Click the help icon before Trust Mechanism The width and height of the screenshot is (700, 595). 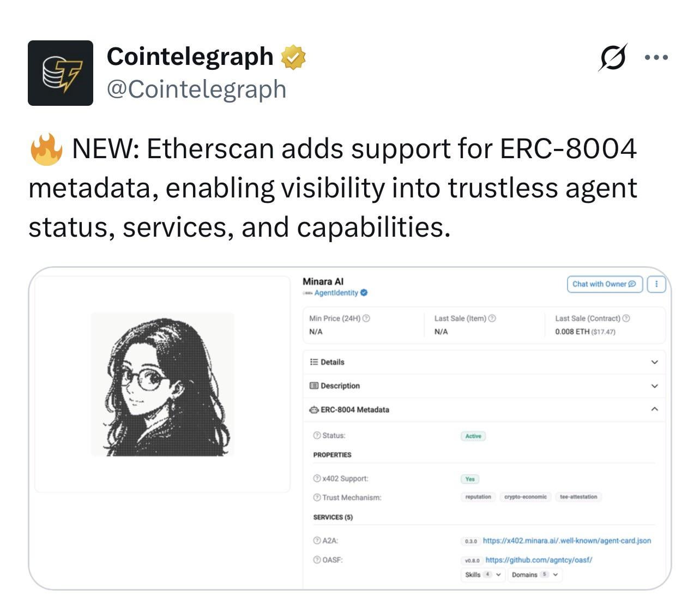click(317, 497)
